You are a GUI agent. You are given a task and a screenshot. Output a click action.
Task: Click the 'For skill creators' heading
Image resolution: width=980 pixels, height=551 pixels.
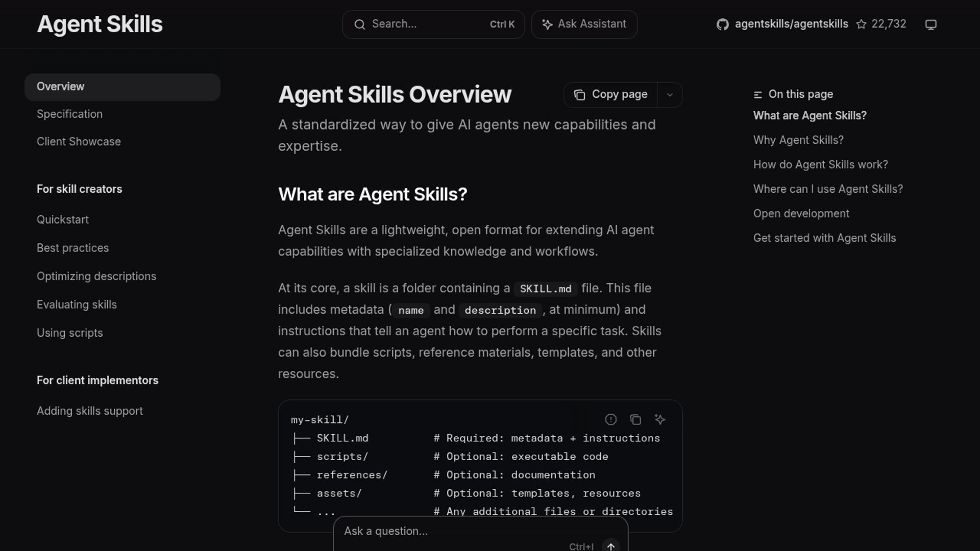pyautogui.click(x=80, y=189)
